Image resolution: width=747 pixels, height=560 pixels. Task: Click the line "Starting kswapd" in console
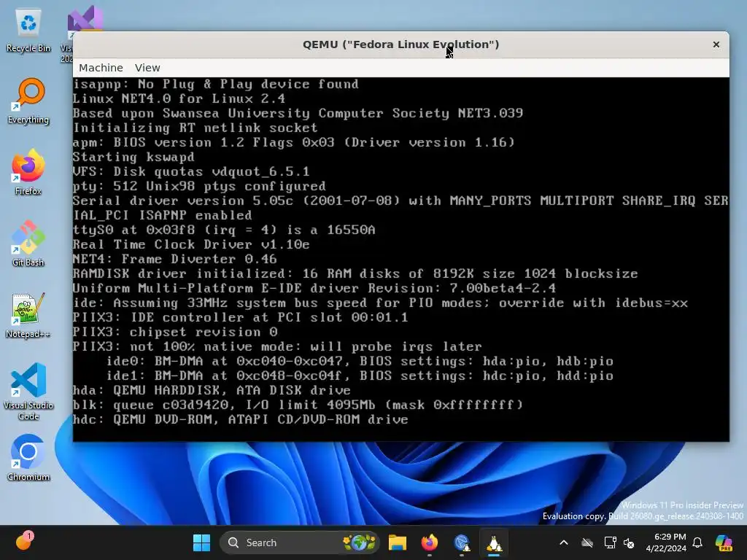(133, 157)
